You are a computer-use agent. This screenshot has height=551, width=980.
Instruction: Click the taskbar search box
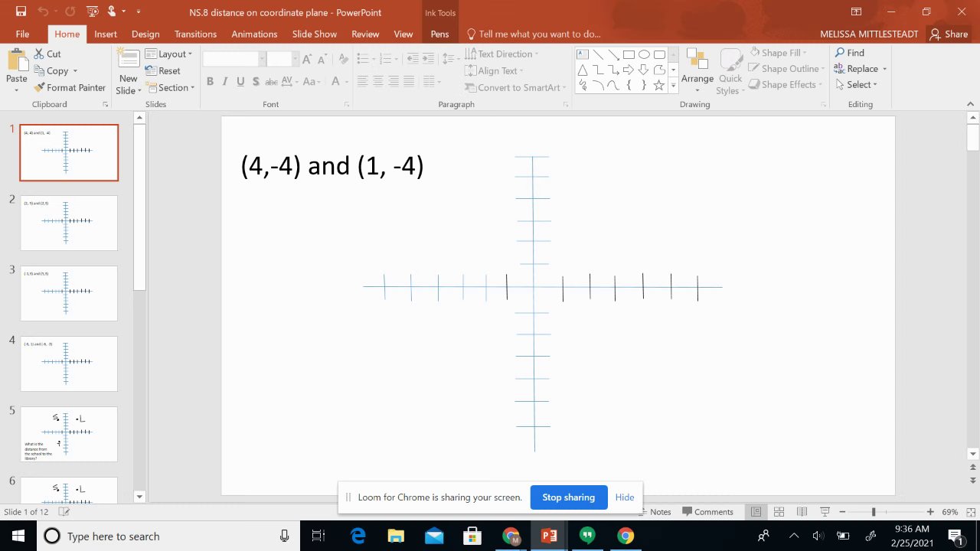click(x=168, y=536)
